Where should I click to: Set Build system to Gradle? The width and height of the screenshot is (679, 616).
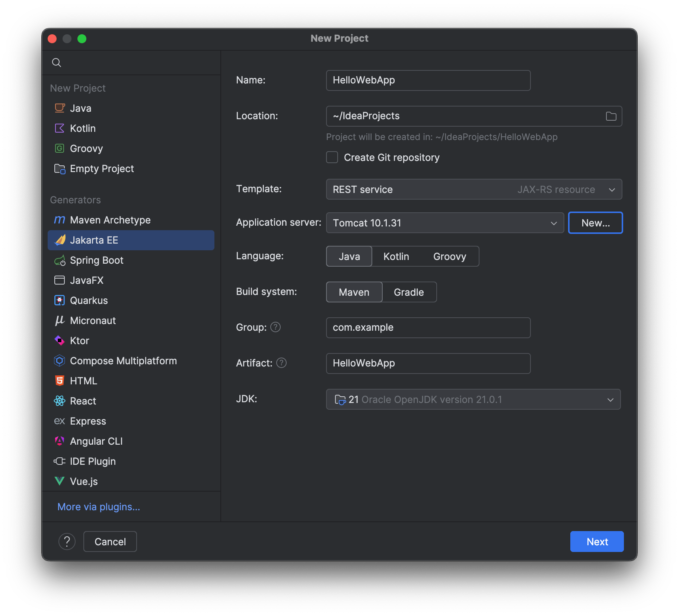coord(409,292)
